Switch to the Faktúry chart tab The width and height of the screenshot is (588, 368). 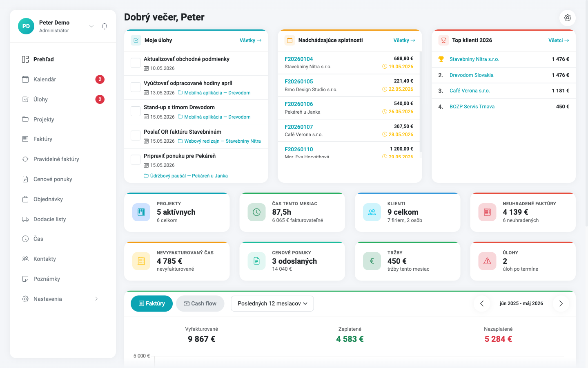click(151, 303)
